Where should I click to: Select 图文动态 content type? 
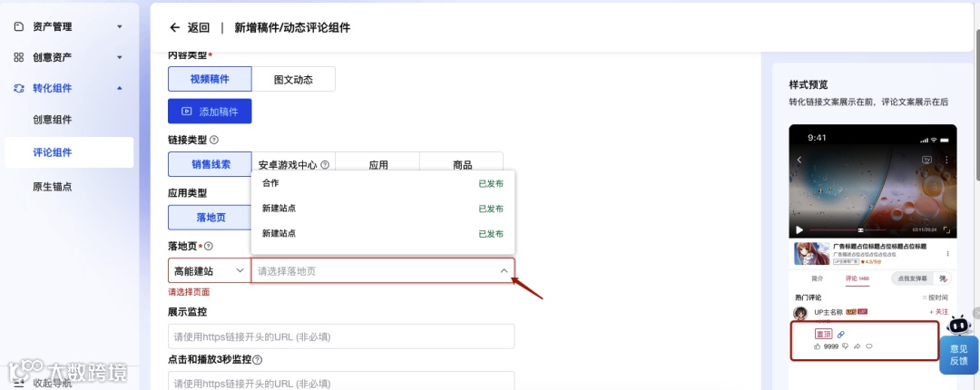[294, 80]
